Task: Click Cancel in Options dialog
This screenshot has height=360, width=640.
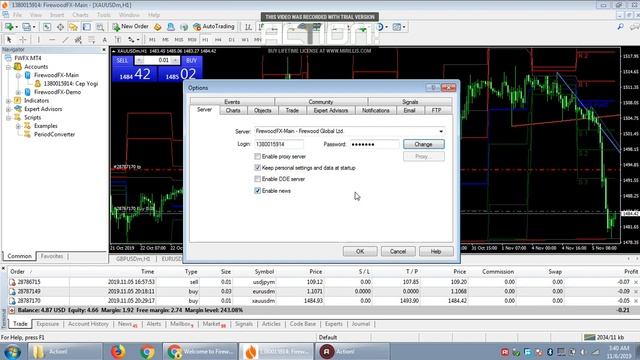Action: pyautogui.click(x=398, y=251)
